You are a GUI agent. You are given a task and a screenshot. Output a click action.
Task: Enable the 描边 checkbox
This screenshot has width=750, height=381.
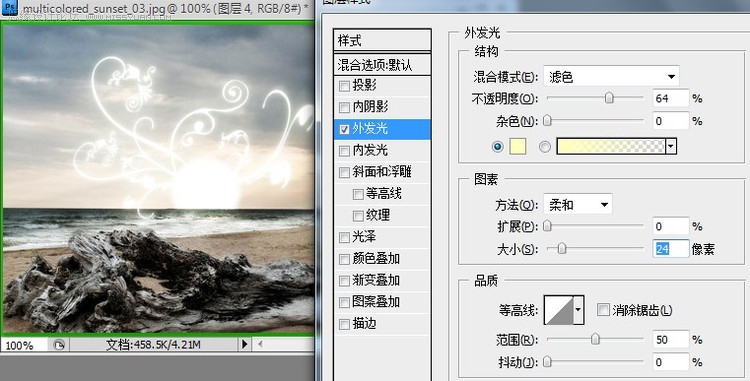point(344,325)
